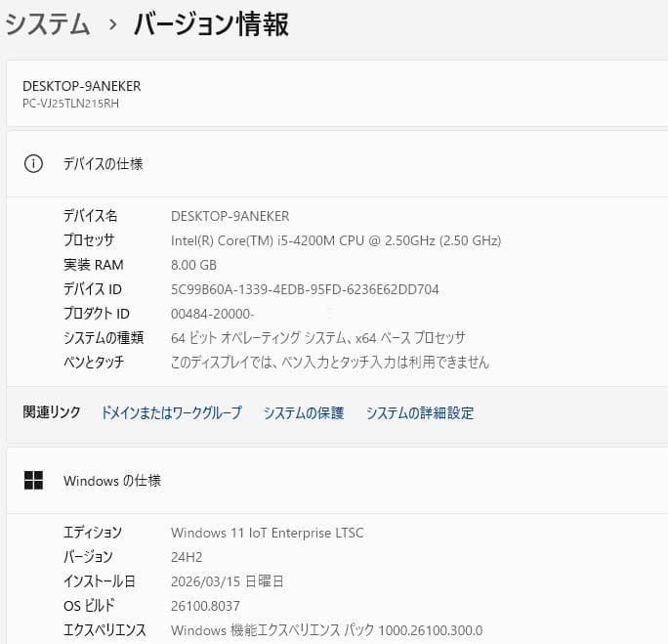This screenshot has height=644, width=668.
Task: Click the デバイス ID value text
Action: pyautogui.click(x=305, y=289)
